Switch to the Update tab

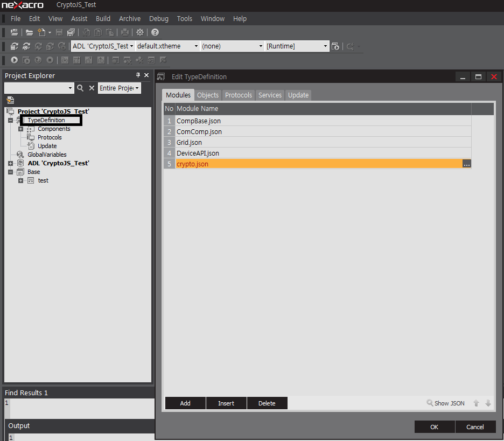click(298, 95)
